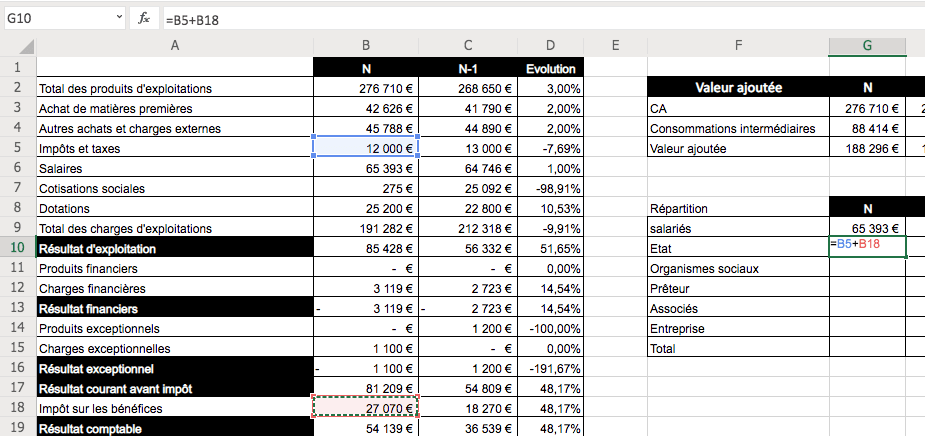Click the salariés amount 65 393 € cell

pyautogui.click(x=867, y=228)
